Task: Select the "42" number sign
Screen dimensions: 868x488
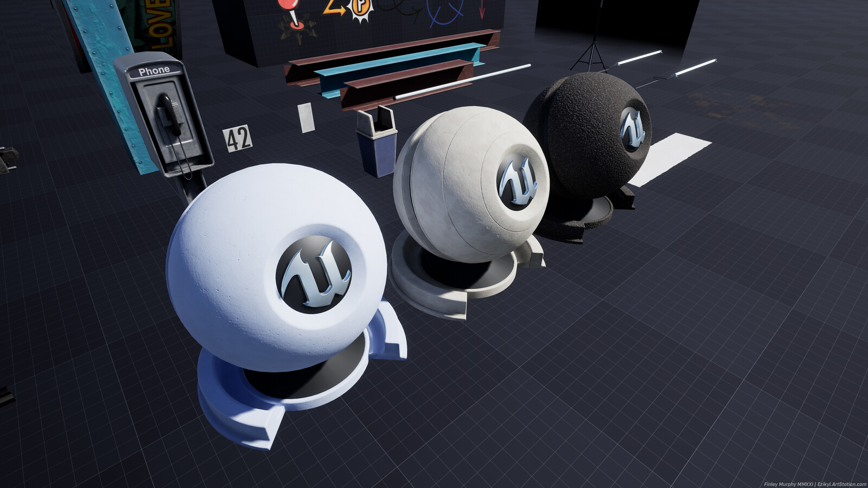Action: coord(238,138)
